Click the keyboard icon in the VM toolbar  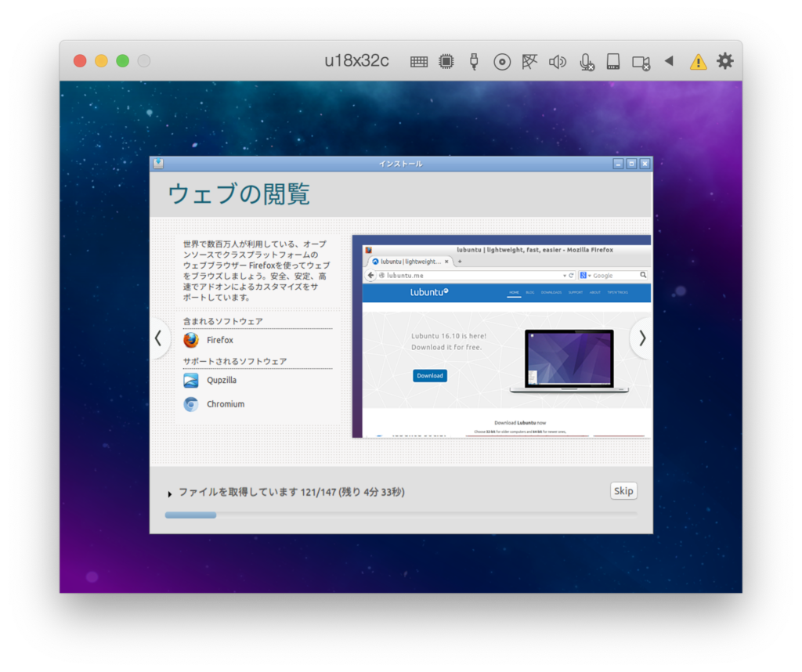pyautogui.click(x=419, y=61)
